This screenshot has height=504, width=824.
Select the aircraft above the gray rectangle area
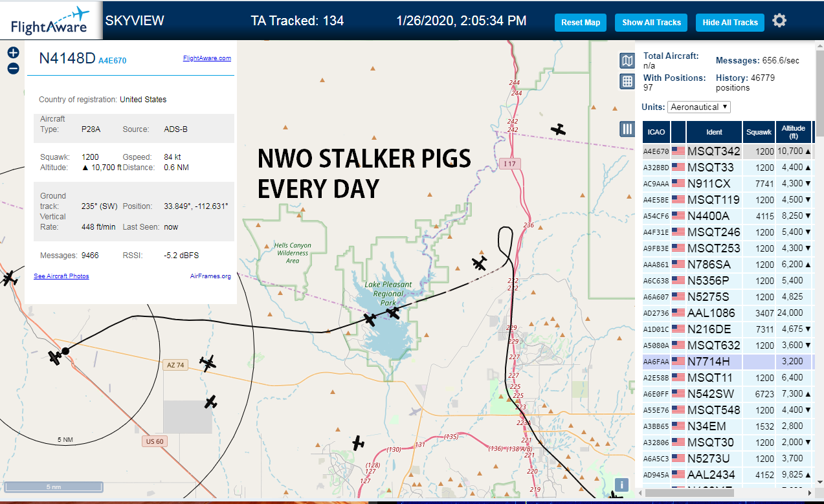(x=210, y=402)
